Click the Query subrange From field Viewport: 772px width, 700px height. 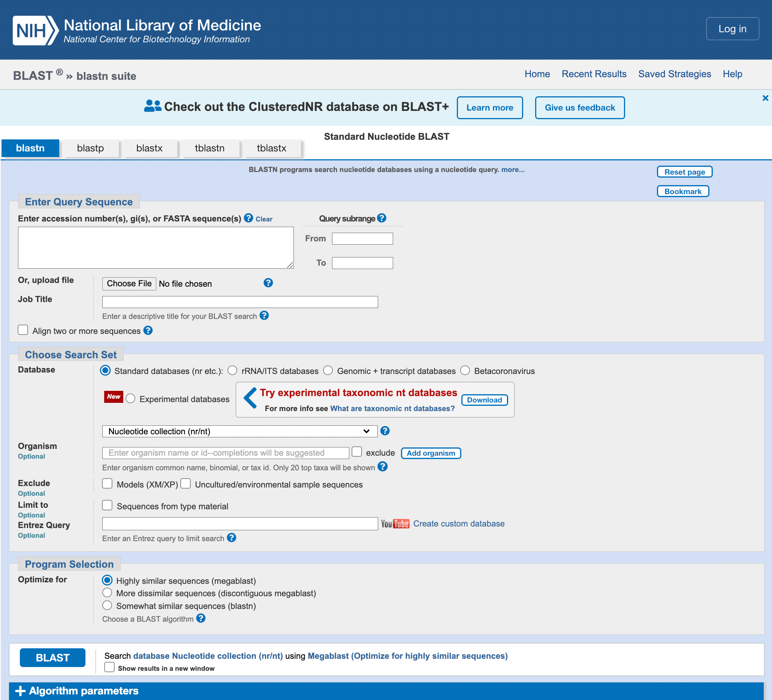[x=362, y=239]
